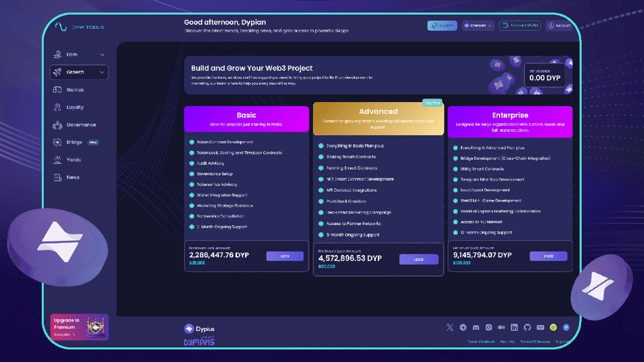This screenshot has width=644, height=362.
Task: Open the CoinMarketCap icon in footer
Action: point(566,327)
